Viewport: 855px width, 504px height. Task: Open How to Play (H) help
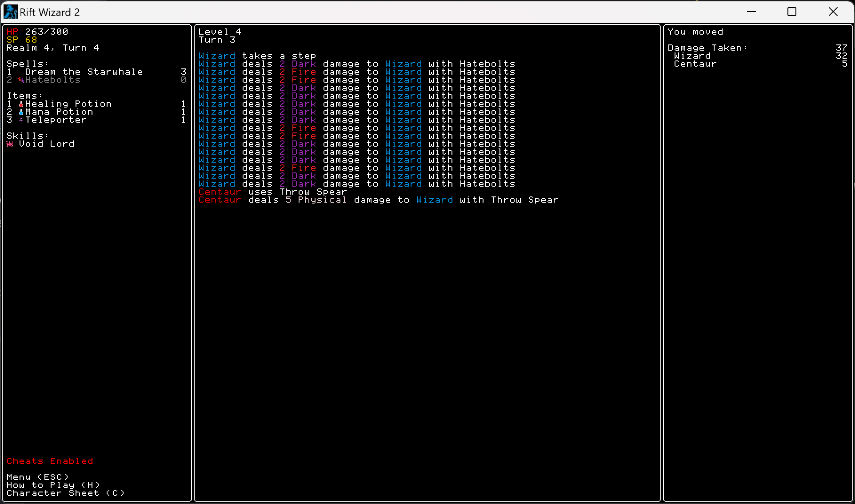point(53,485)
